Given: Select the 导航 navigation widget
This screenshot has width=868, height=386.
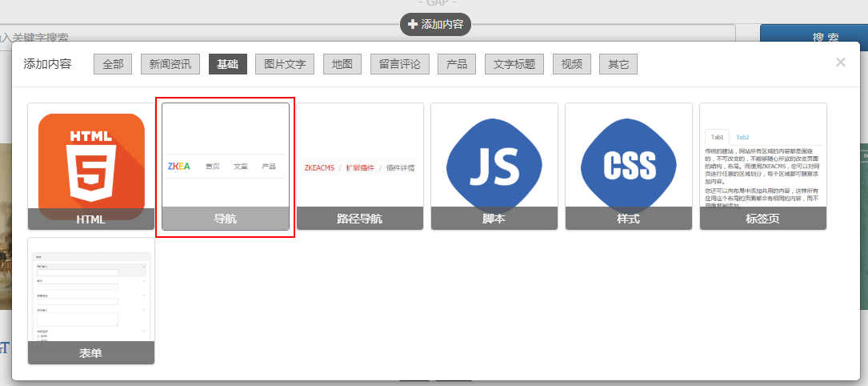Looking at the screenshot, I should 226,166.
